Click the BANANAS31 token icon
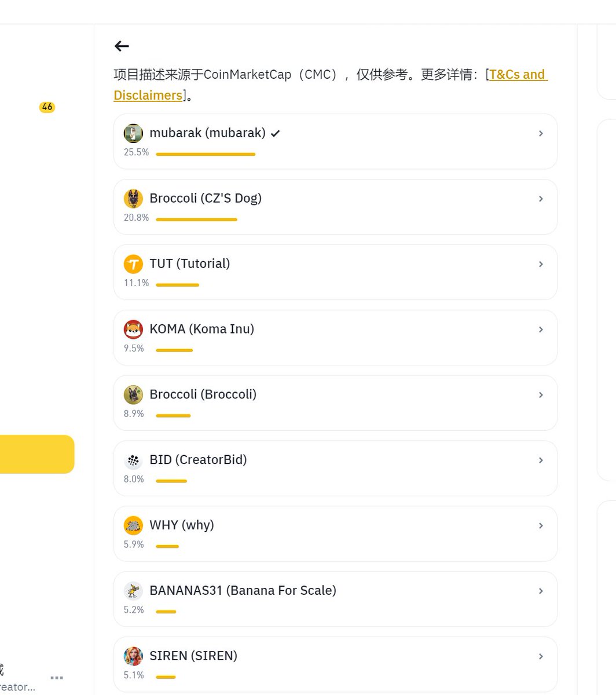The image size is (616, 695). coord(133,591)
